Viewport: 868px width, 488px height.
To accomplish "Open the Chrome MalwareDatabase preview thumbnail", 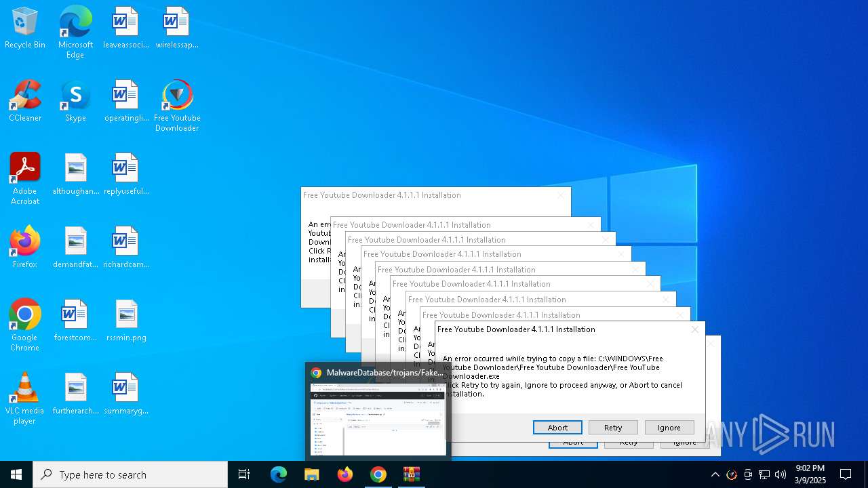I will coord(378,412).
